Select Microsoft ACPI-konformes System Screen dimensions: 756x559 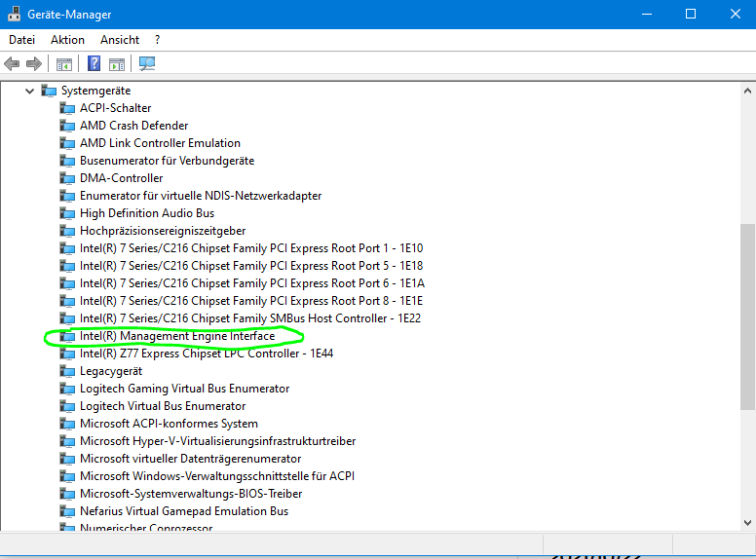[169, 424]
